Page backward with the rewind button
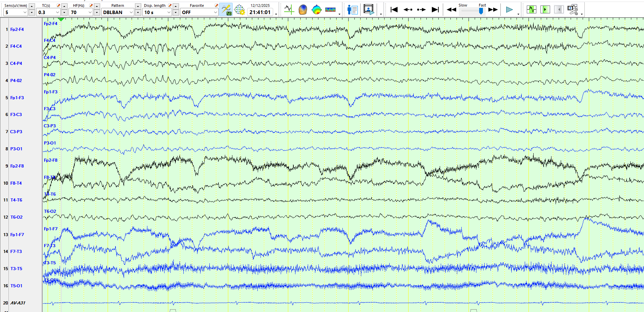The width and height of the screenshot is (644, 312). (x=451, y=10)
